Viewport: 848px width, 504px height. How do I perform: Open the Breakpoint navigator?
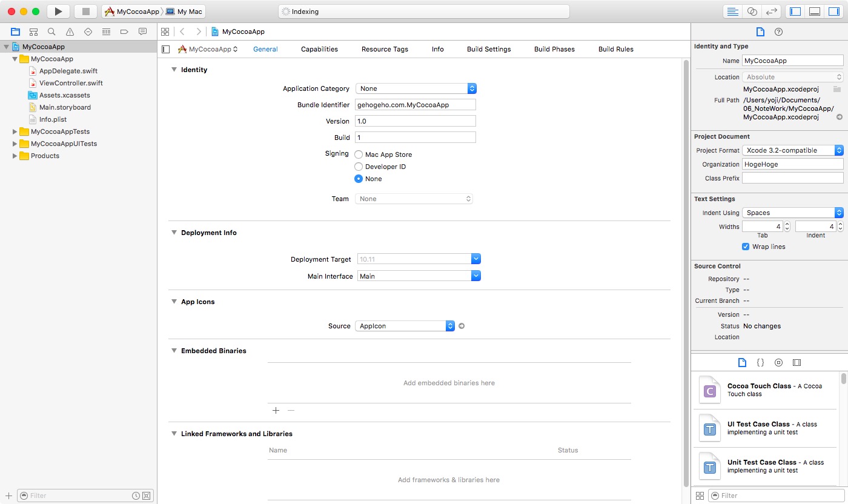point(125,31)
